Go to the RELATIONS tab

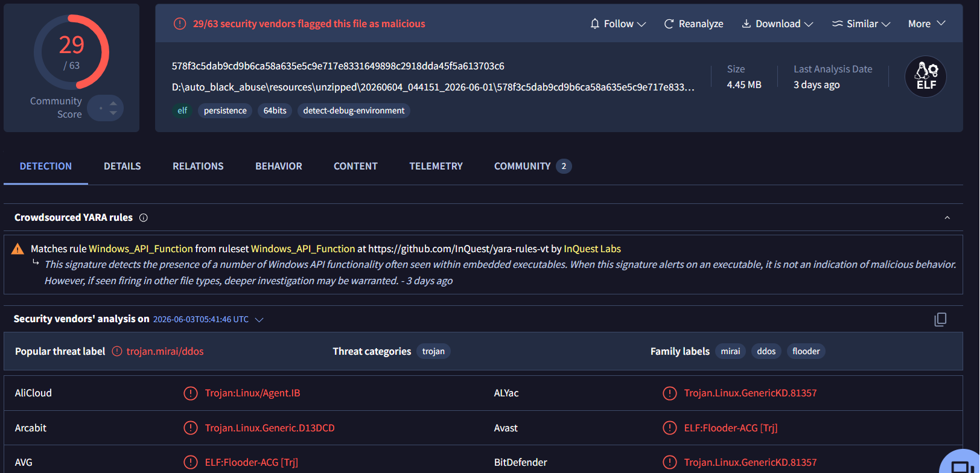(x=198, y=166)
